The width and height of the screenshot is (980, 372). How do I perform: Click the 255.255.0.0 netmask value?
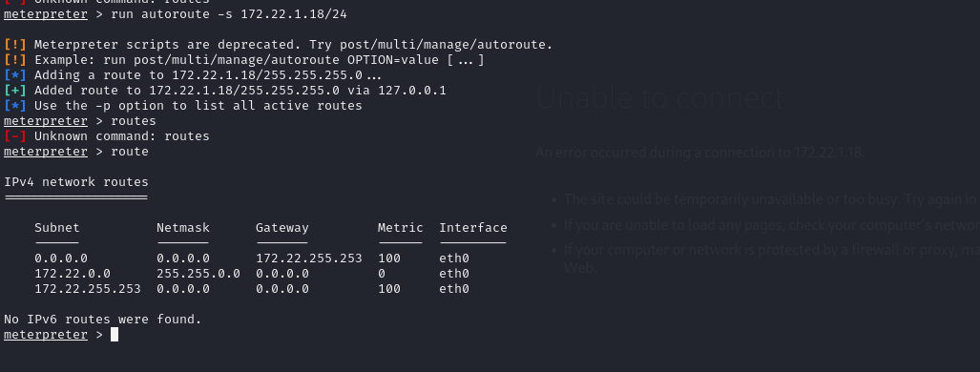point(198,273)
